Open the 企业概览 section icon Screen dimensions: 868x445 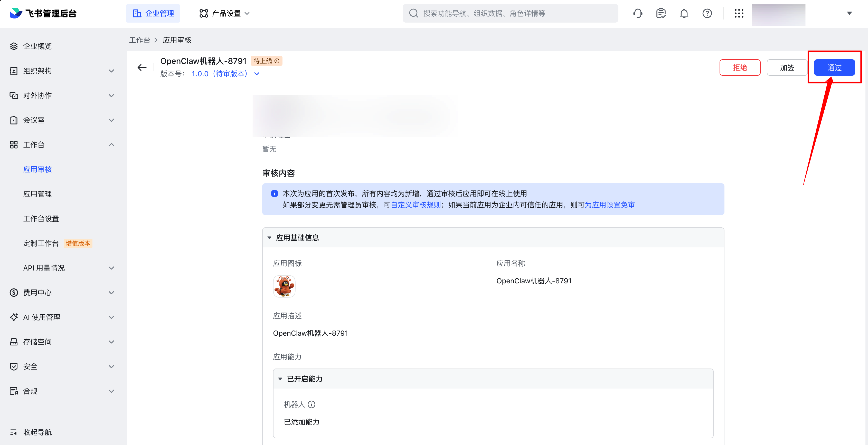pyautogui.click(x=13, y=46)
